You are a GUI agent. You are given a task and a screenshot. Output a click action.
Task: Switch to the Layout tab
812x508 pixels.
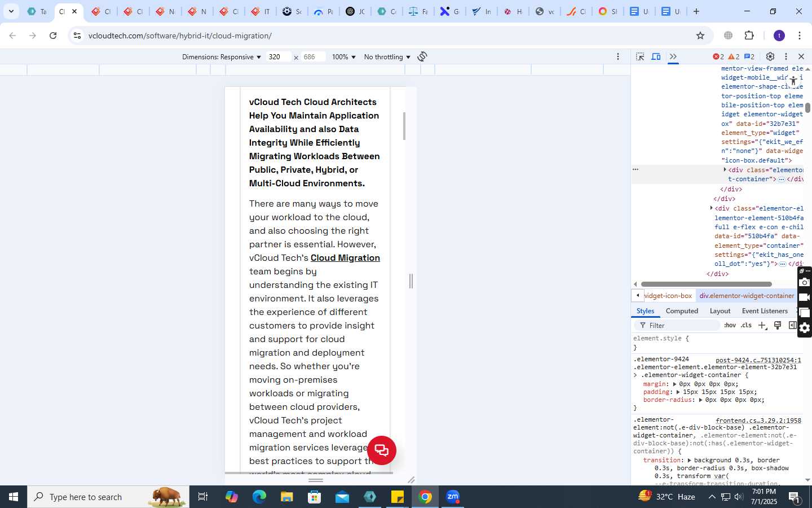click(x=720, y=311)
